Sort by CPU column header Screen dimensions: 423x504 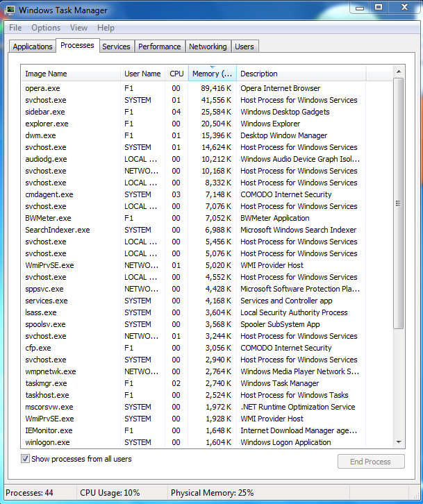(x=176, y=74)
